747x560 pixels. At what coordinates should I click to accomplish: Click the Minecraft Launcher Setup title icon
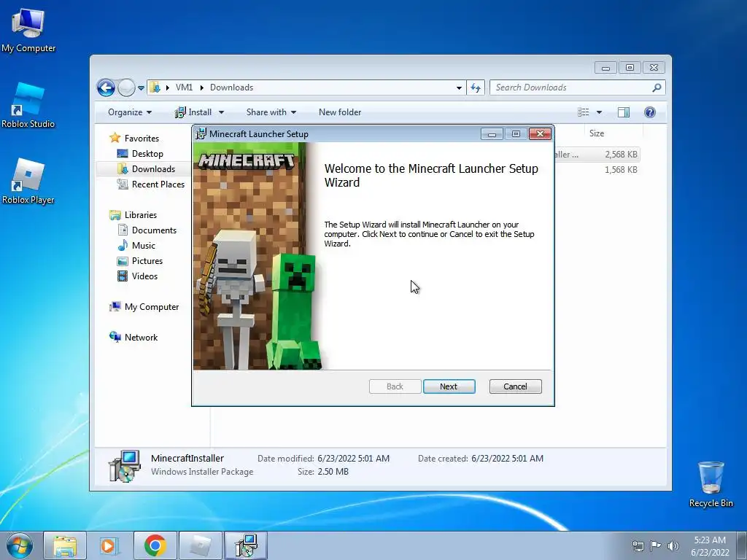pos(201,134)
